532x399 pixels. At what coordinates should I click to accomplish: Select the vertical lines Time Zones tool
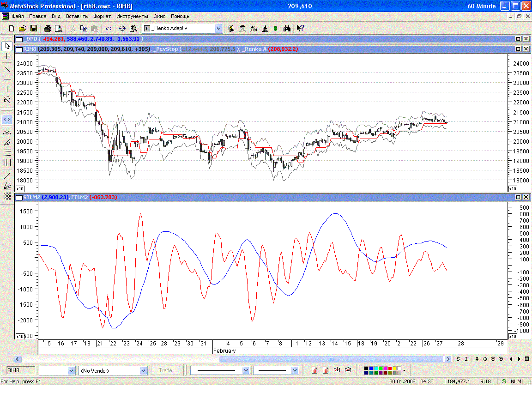(7, 163)
